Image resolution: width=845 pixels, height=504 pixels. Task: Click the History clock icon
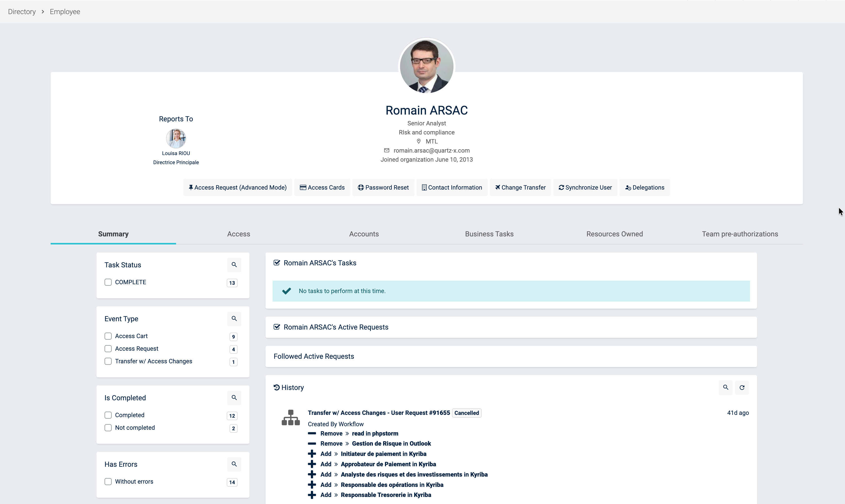point(277,387)
